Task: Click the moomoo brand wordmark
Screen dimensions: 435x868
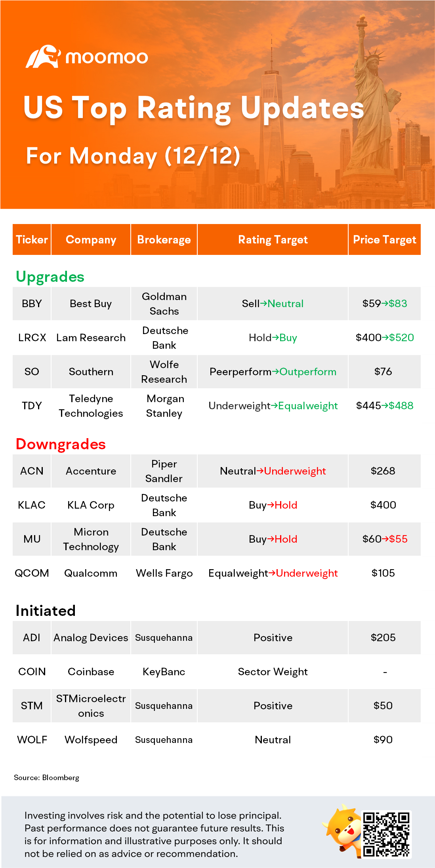Action: point(107,58)
